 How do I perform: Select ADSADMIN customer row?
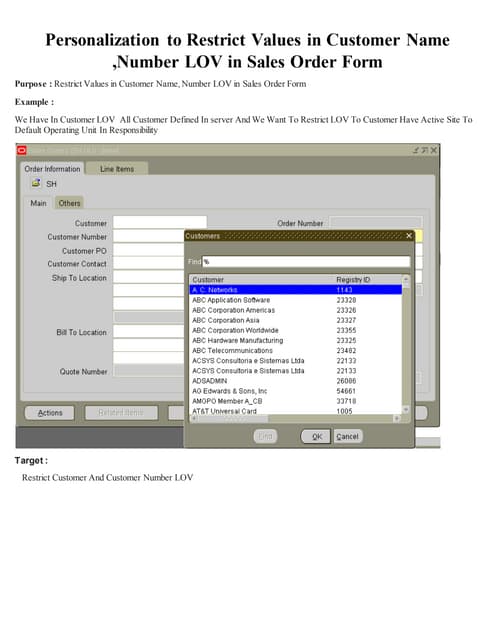click(x=296, y=381)
